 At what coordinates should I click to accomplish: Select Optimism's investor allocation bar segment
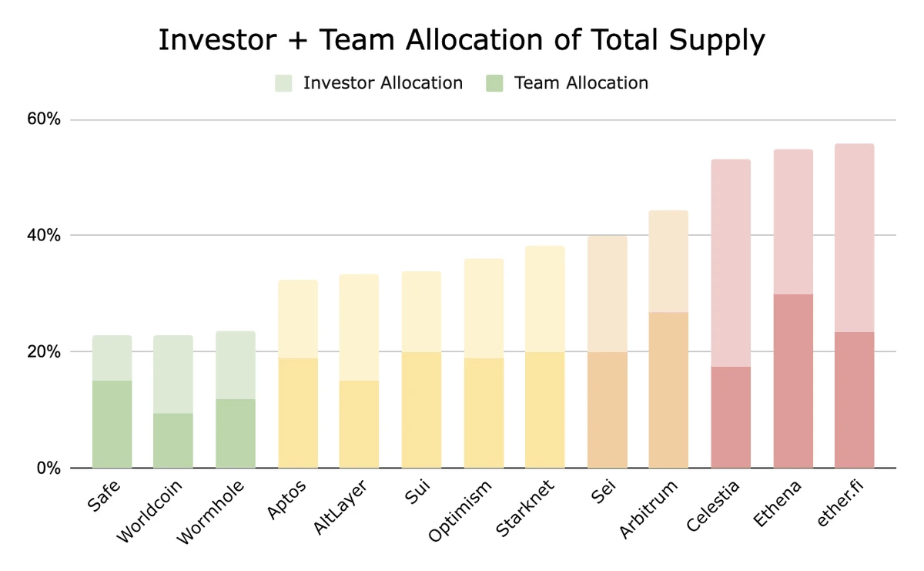click(484, 308)
